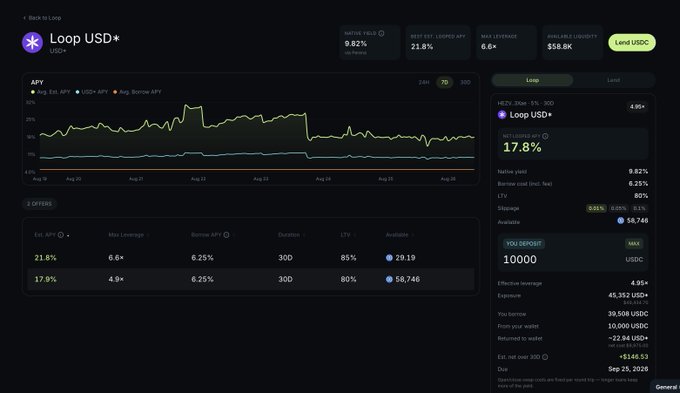This screenshot has height=393, width=680.
Task: Click USDC coin icon beside Available 58,746 in panel
Action: click(x=621, y=221)
